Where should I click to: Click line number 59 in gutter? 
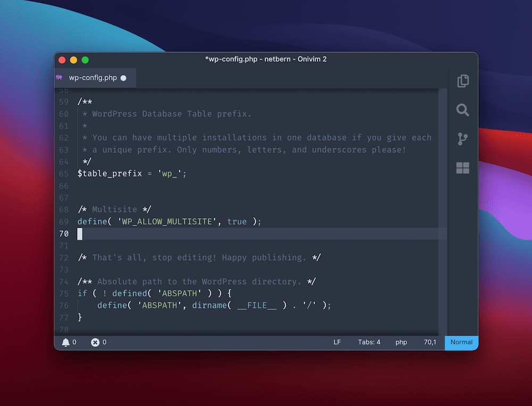[x=64, y=102]
